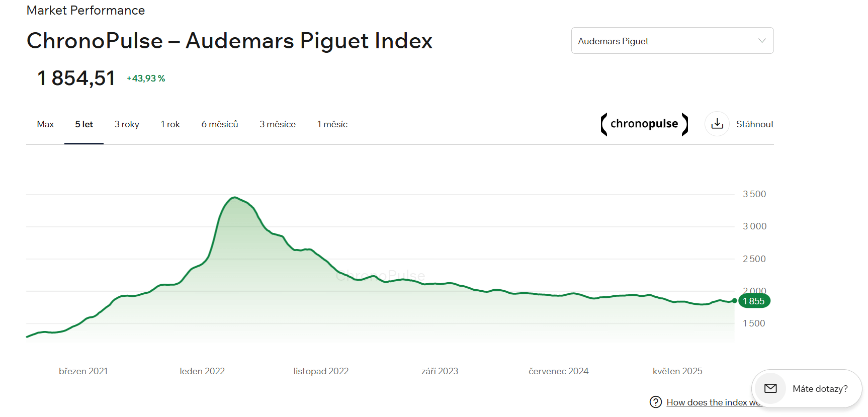Click the chart's end-point dot marker
The height and width of the screenshot is (417, 868).
point(735,301)
